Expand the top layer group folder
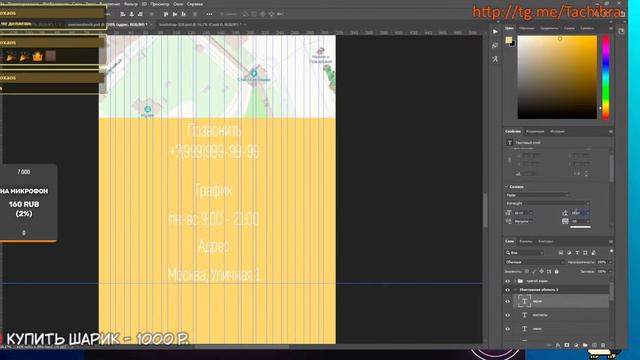 click(515, 281)
